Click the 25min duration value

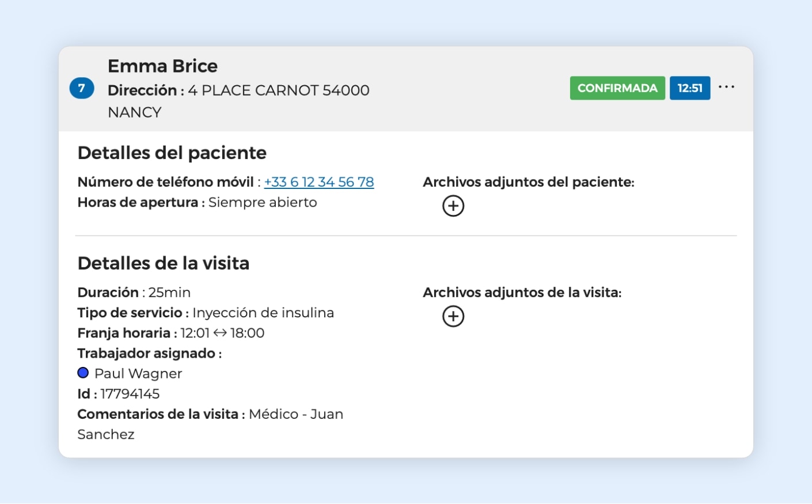(x=169, y=293)
